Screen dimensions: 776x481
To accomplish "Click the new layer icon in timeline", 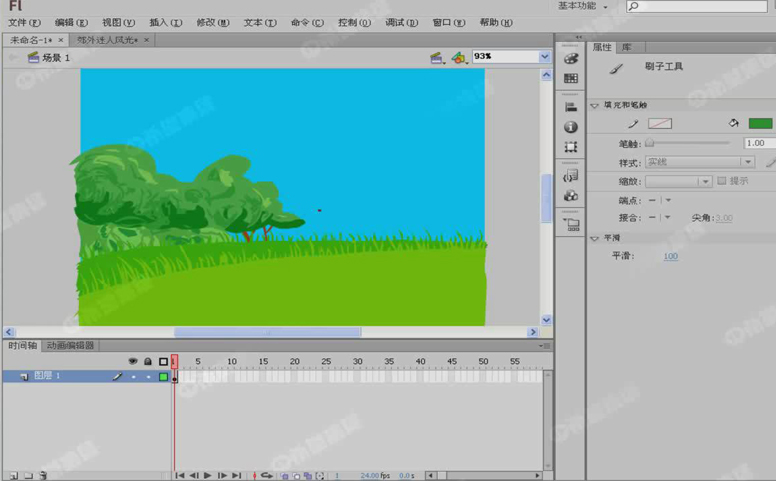I will click(x=12, y=476).
